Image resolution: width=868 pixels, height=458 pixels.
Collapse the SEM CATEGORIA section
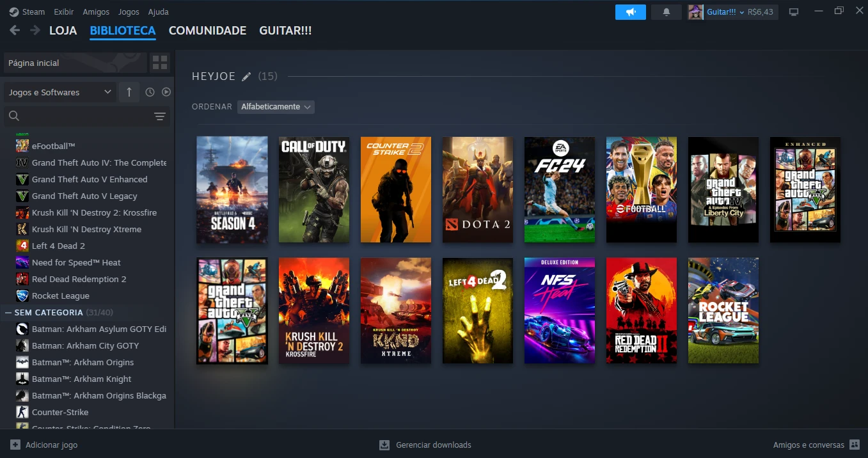tap(8, 312)
